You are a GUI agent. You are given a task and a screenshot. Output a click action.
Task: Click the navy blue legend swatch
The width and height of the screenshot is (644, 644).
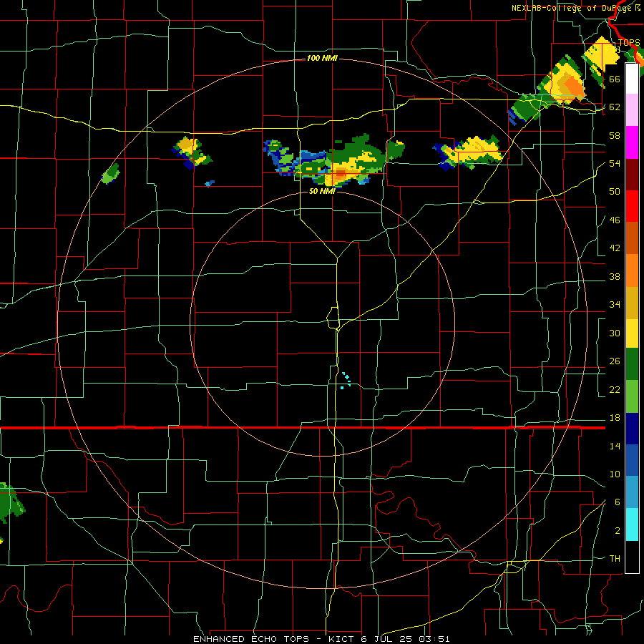tap(632, 429)
